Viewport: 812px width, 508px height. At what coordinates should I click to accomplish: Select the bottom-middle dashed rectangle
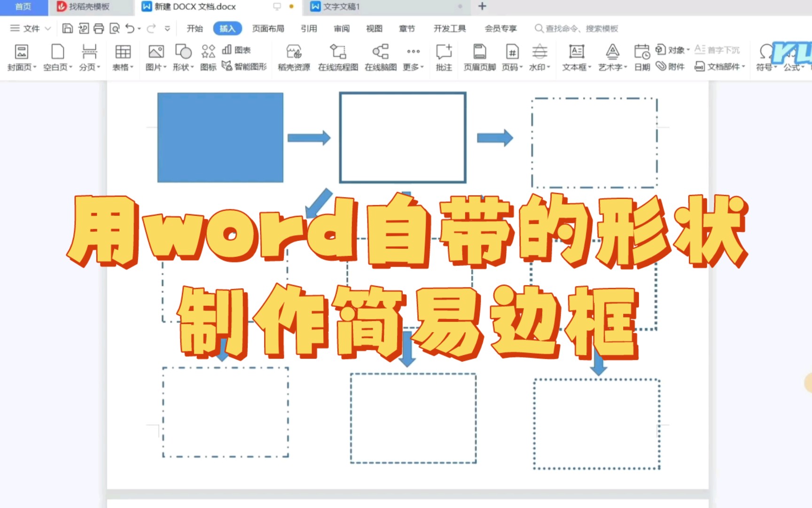pyautogui.click(x=413, y=418)
